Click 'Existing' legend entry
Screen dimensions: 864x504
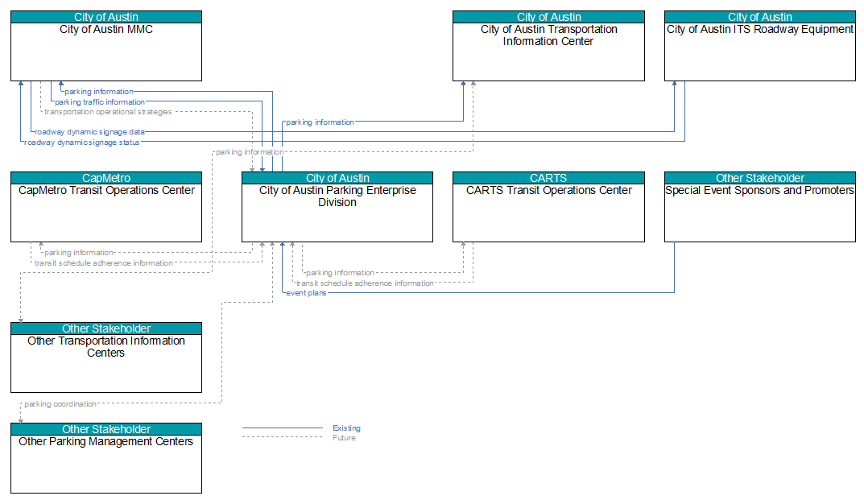pos(346,428)
